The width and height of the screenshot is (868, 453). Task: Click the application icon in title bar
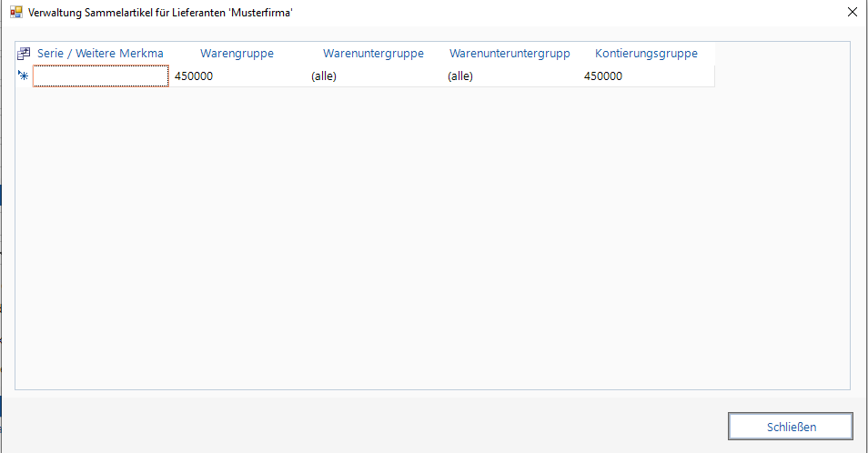coord(15,13)
